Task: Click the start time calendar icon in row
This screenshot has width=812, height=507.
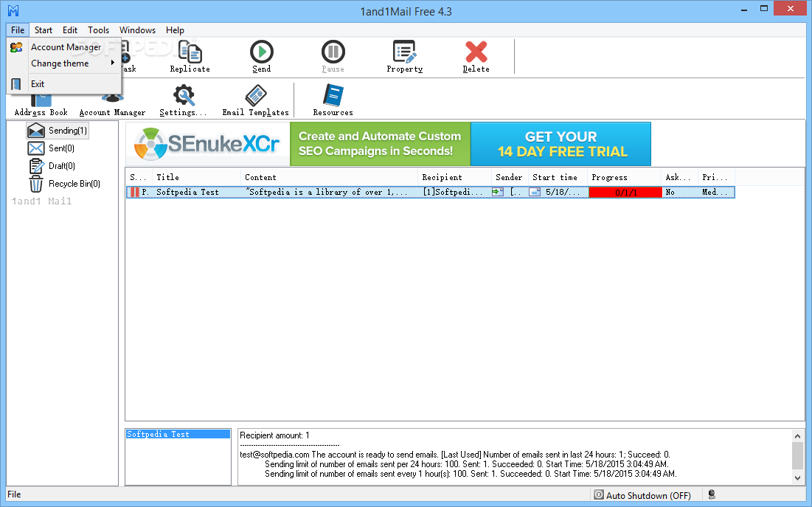Action: pyautogui.click(x=535, y=193)
